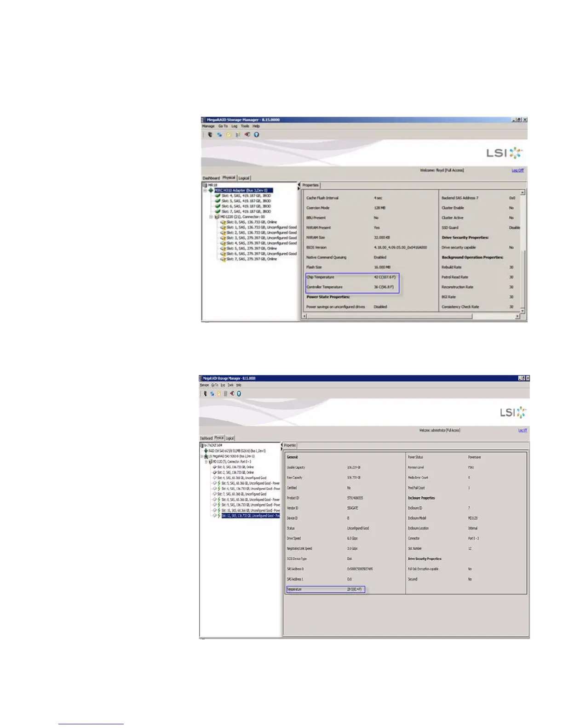Viewport: 563px width, 728px height.
Task: Click the power-save lightning icon beside Slot: 9, 136.733 GB
Action: pos(218,505)
